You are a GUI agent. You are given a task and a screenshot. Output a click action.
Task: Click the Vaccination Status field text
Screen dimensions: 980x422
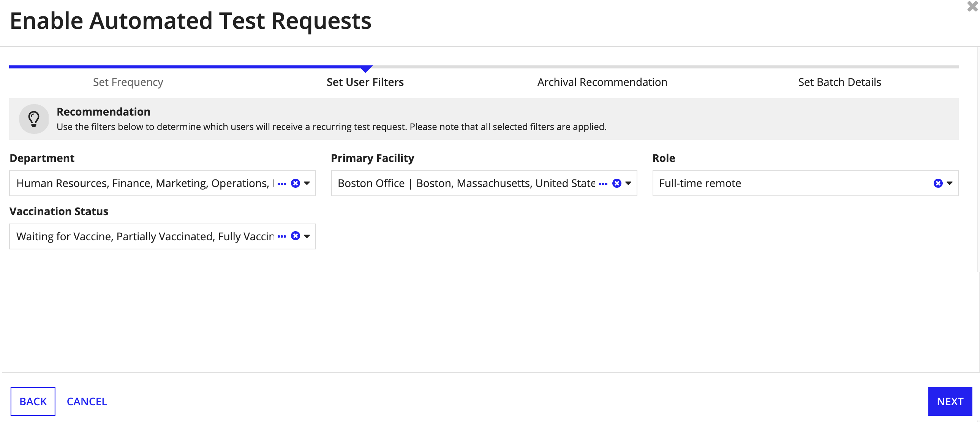click(x=145, y=236)
